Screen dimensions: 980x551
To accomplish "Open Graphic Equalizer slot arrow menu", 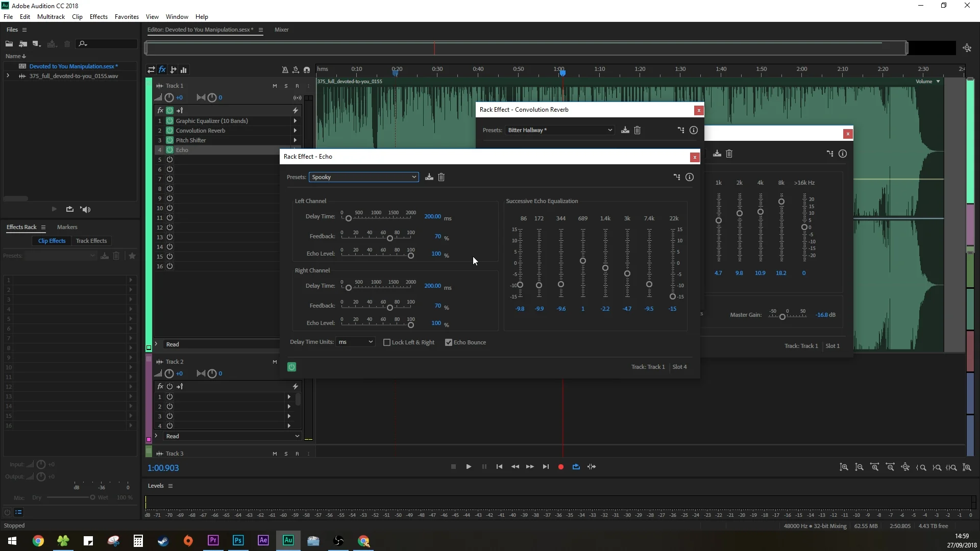I will coord(295,121).
